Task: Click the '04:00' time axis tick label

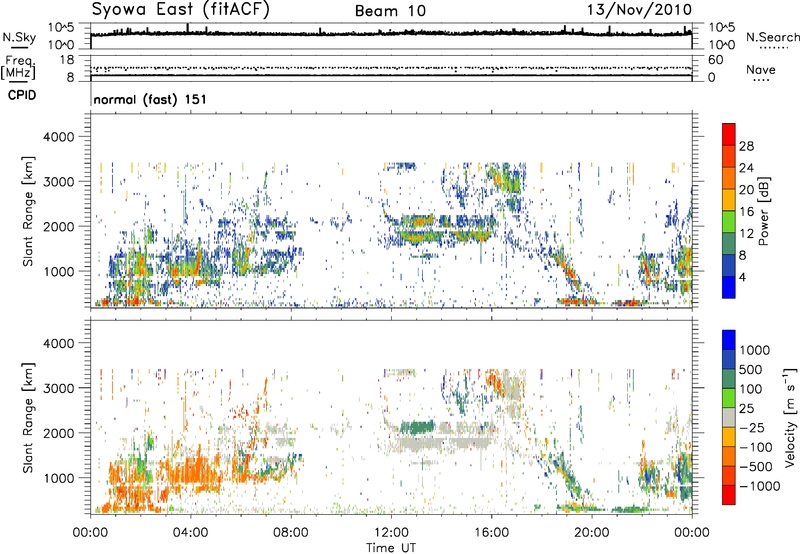Action: [190, 533]
